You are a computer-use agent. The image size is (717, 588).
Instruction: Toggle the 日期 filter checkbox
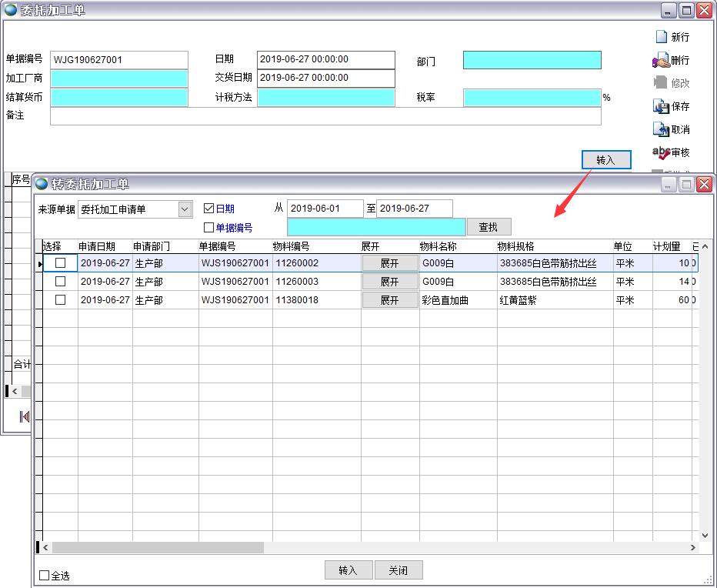pos(208,209)
